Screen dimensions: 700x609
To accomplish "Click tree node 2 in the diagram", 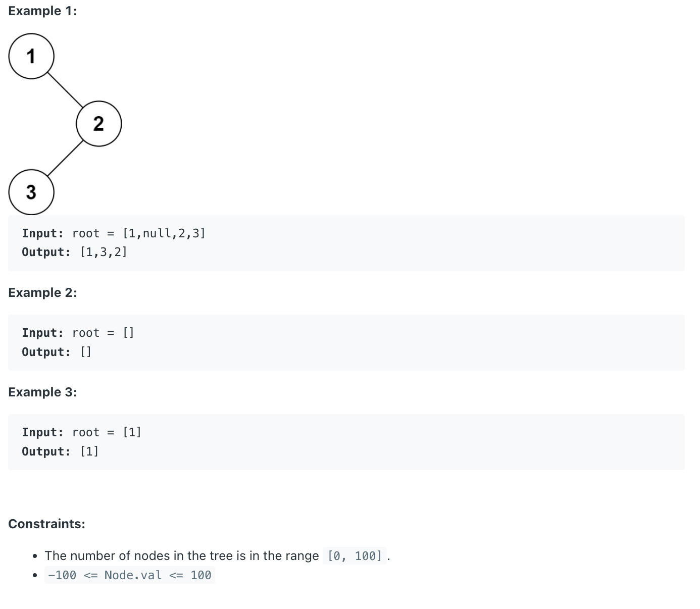I will pyautogui.click(x=99, y=124).
